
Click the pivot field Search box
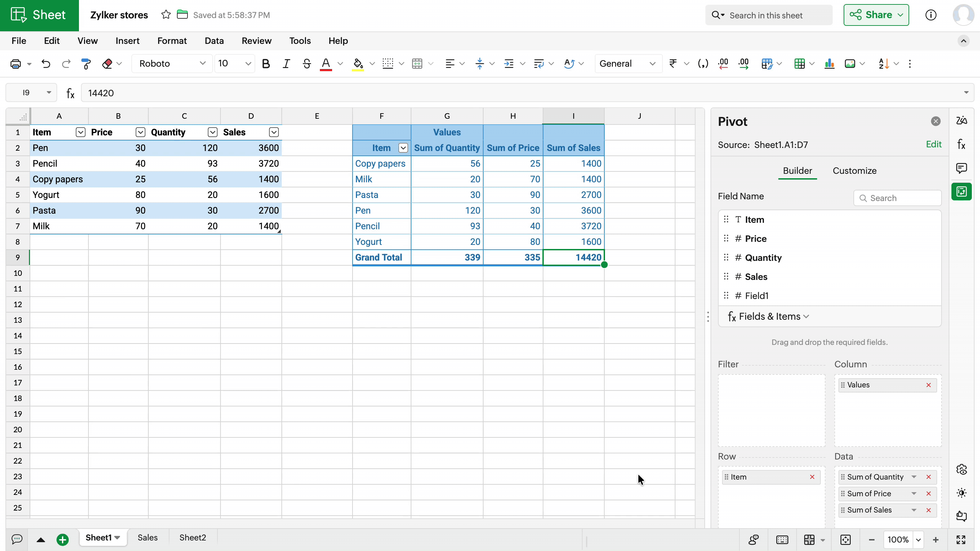(x=897, y=198)
